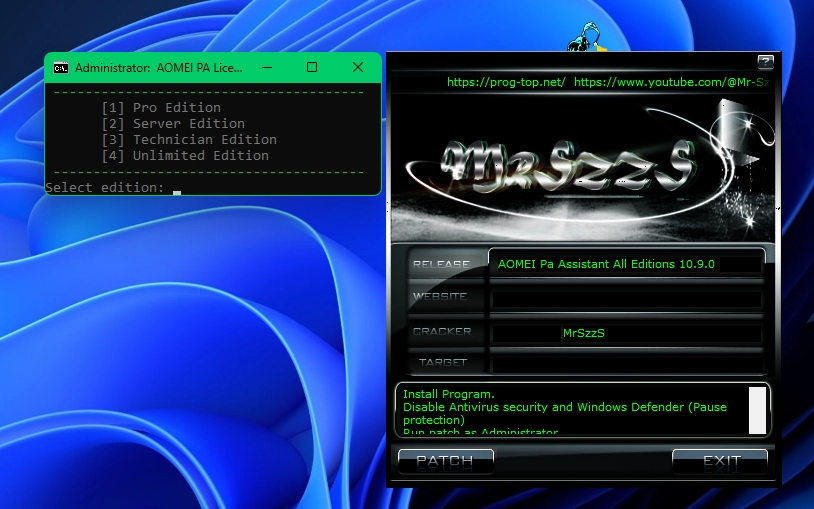The width and height of the screenshot is (814, 509).
Task: Click the CRACKER label
Action: 442,331
